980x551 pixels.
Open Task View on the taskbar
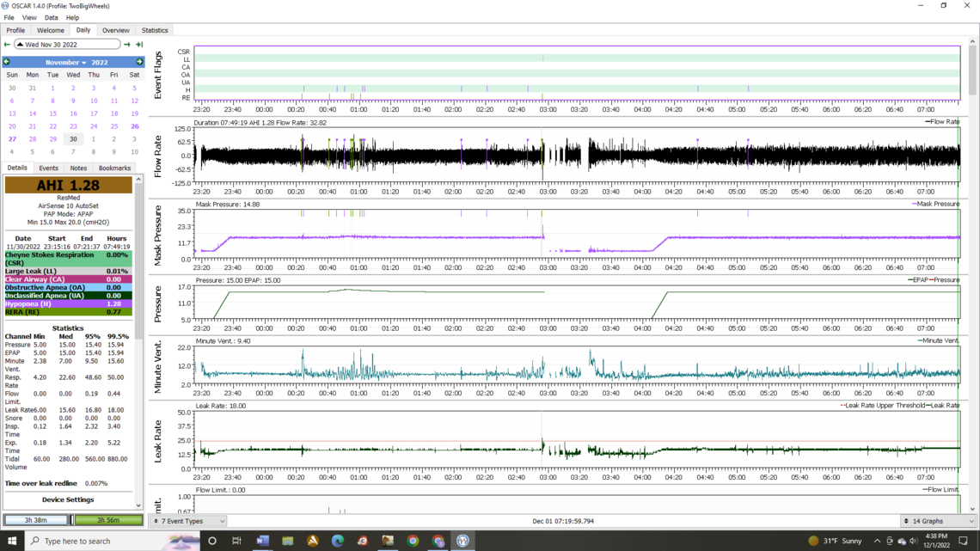236,541
